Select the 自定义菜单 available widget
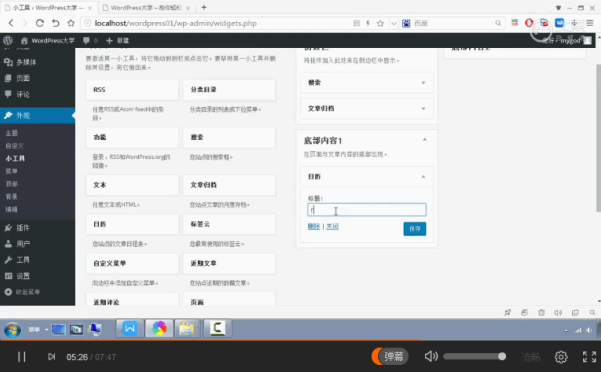This screenshot has height=372, width=601. click(132, 264)
